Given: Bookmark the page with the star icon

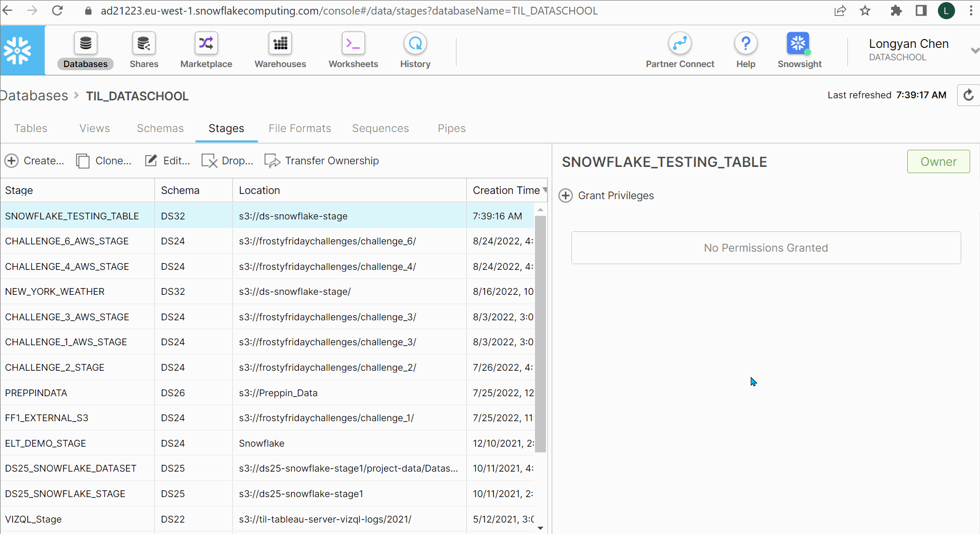Looking at the screenshot, I should pos(865,10).
